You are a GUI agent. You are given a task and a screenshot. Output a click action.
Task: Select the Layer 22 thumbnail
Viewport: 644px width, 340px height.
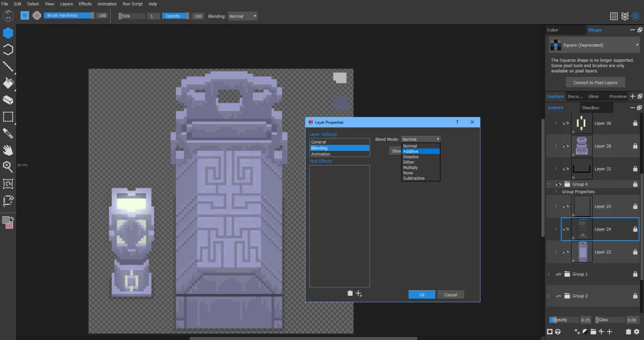(582, 251)
